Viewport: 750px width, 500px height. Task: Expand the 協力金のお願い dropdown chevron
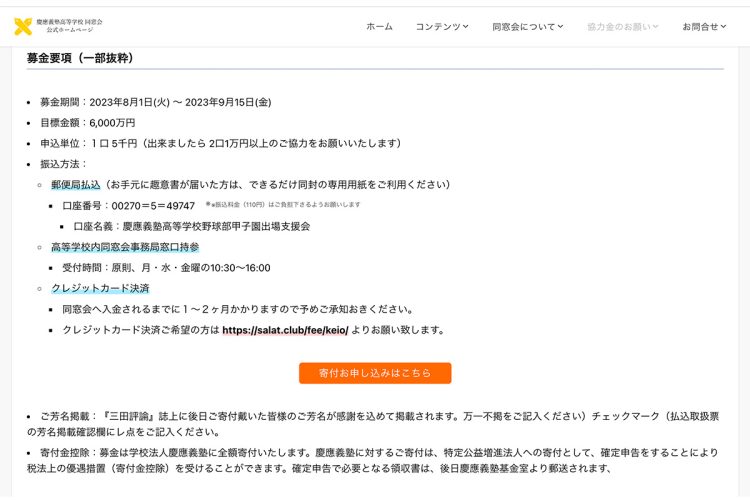(655, 27)
